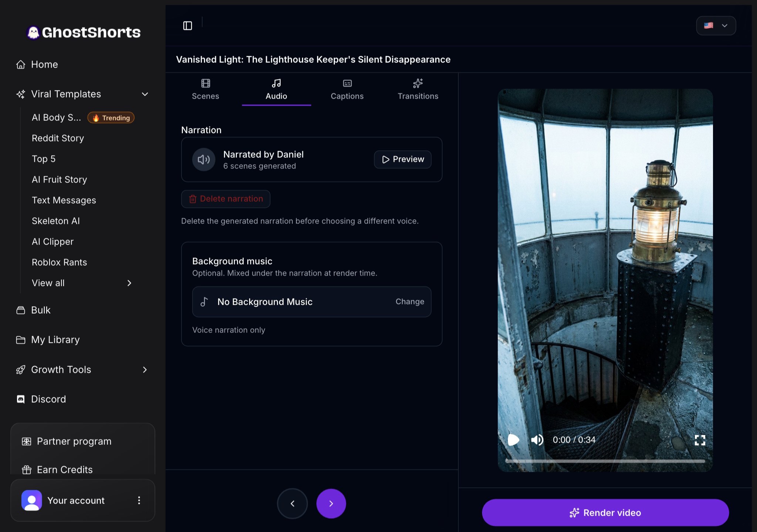Select the Text Messages template
757x532 pixels.
[x=64, y=200]
